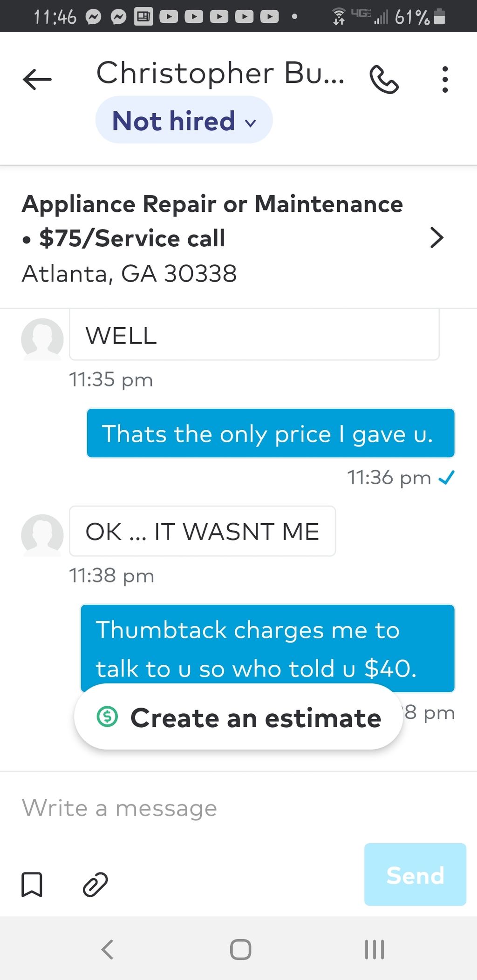
Task: Tap the Send button
Action: click(415, 874)
